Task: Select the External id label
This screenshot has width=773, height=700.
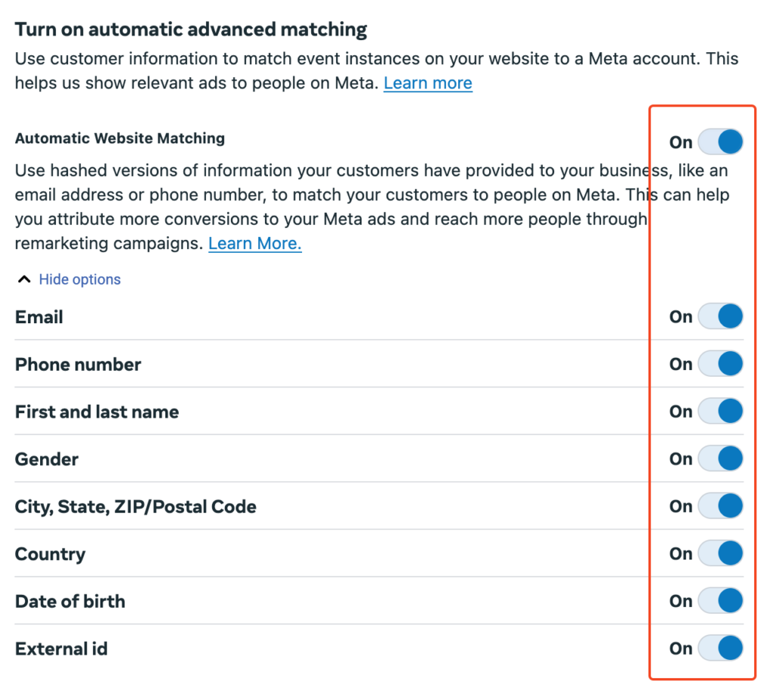Action: 60,648
